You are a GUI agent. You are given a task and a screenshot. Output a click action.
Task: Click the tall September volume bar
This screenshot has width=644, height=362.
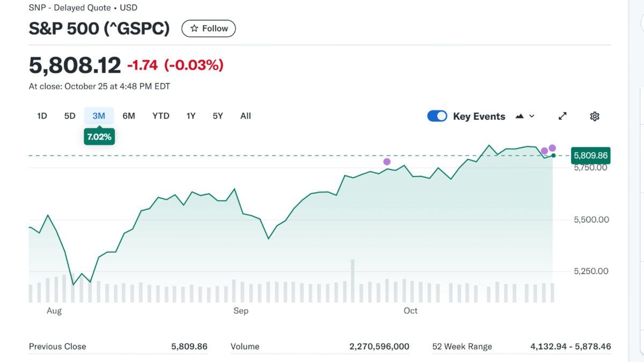(353, 281)
